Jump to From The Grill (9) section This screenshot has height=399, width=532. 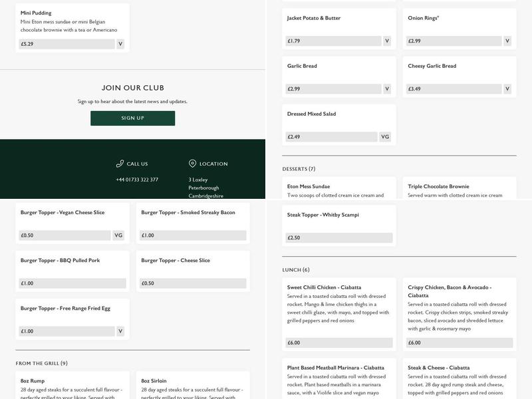(x=41, y=363)
